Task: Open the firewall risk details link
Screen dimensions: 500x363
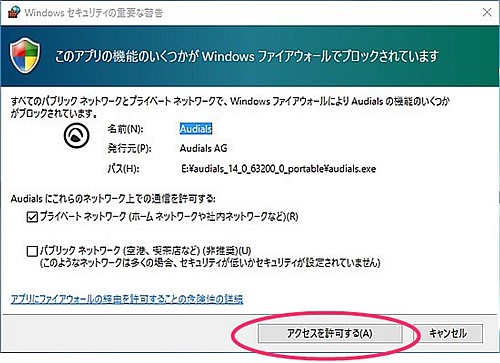Action: 127,299
